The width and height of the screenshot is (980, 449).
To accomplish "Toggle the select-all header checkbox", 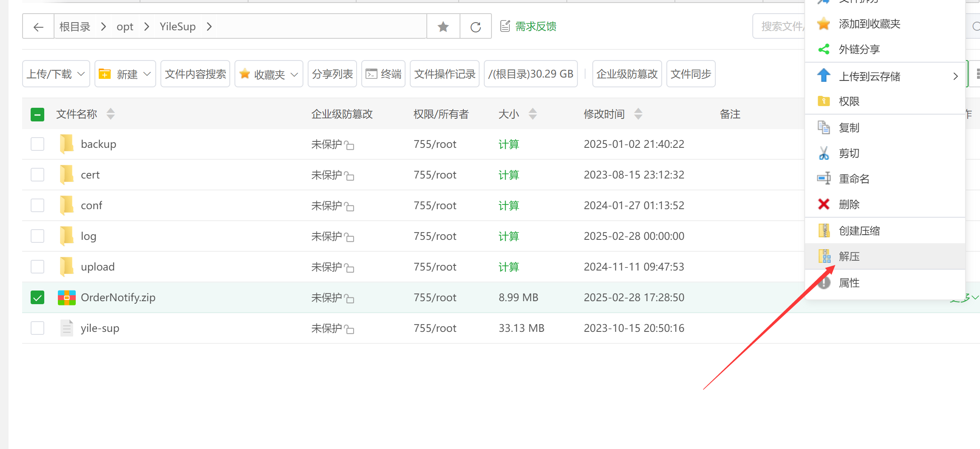I will (37, 114).
